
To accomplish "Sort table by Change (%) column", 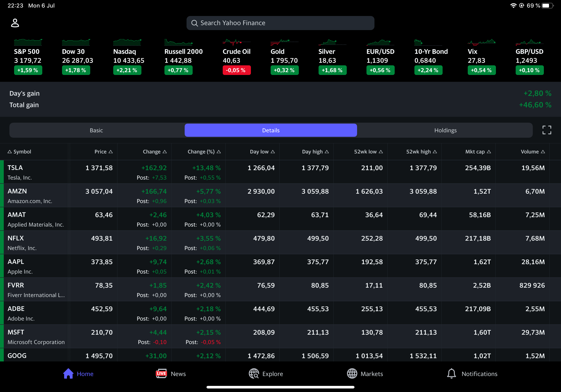I will pyautogui.click(x=204, y=152).
